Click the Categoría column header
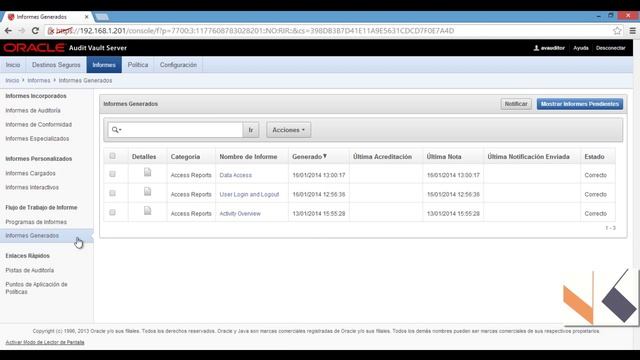 click(185, 157)
